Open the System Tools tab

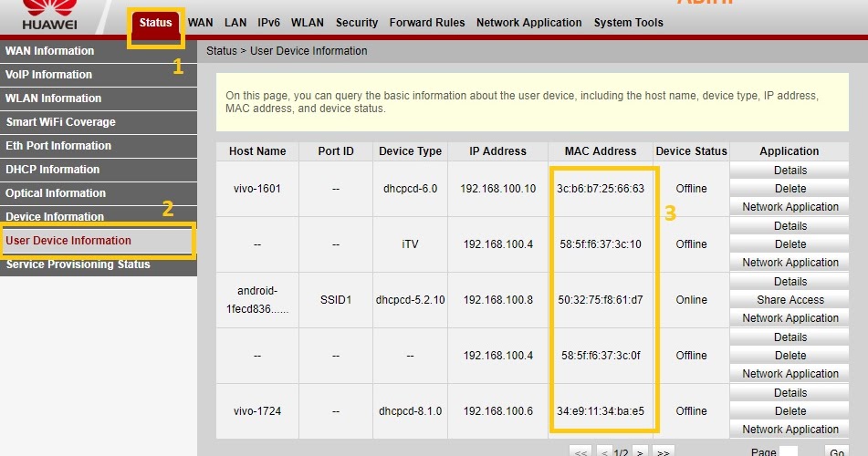pyautogui.click(x=628, y=23)
